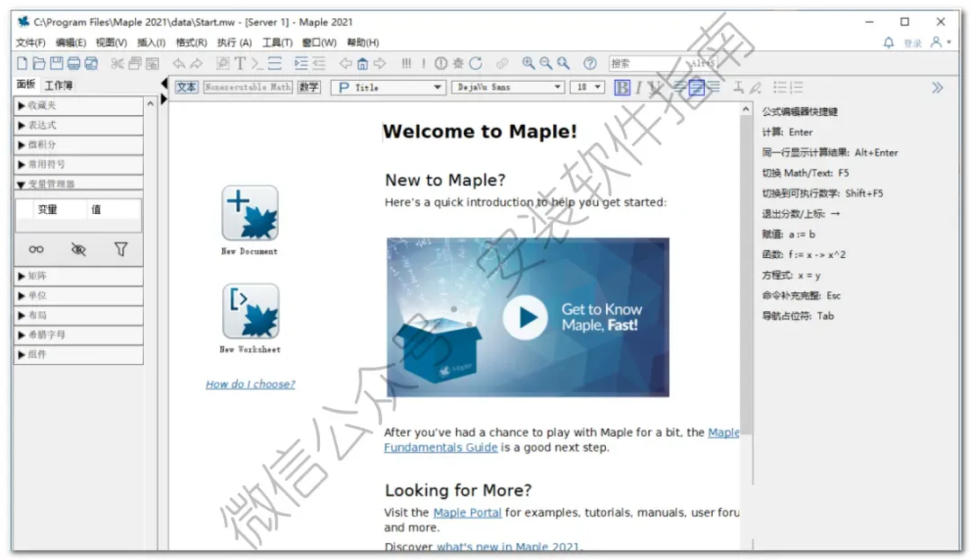Toggle bulleted list formatting
The width and height of the screenshot is (971, 560).
pyautogui.click(x=779, y=87)
